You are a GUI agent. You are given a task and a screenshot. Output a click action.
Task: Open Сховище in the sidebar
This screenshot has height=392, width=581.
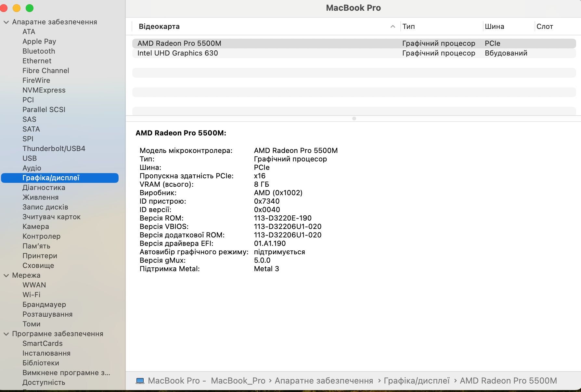pyautogui.click(x=38, y=266)
